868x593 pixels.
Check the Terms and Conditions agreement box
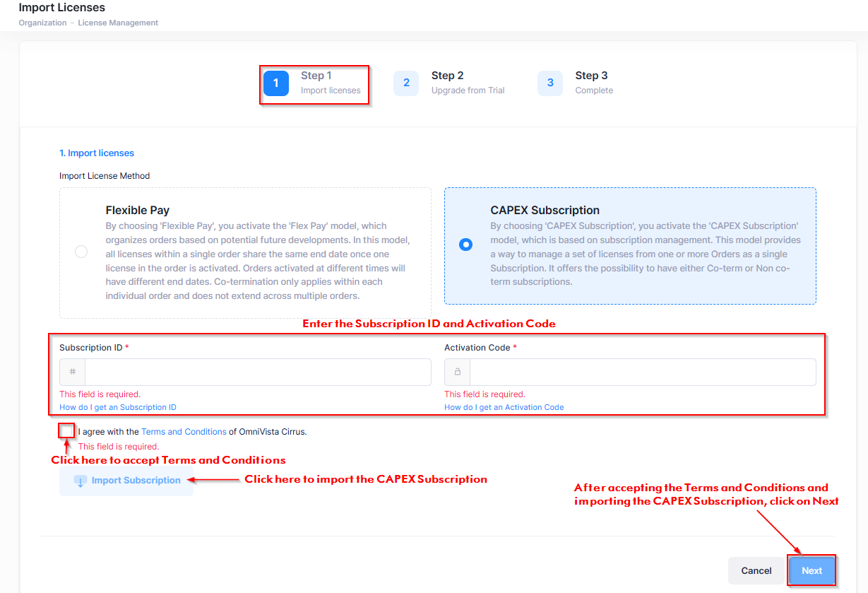[x=66, y=431]
